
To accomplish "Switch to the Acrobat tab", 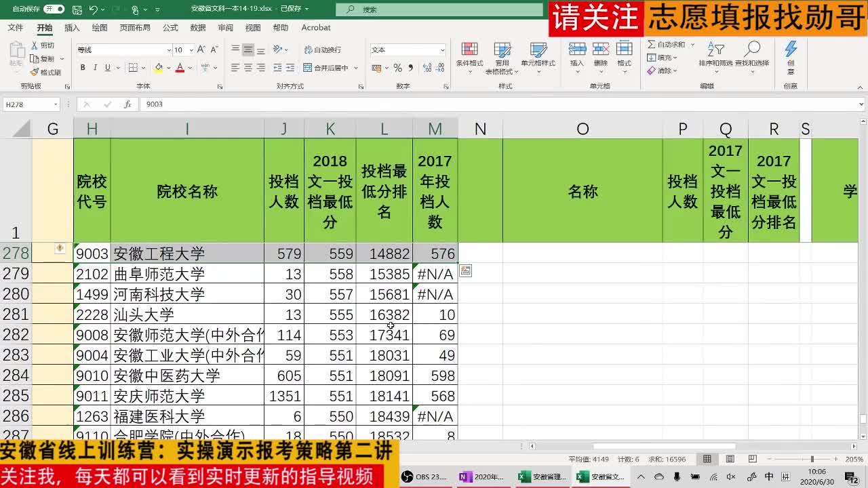I will (316, 28).
